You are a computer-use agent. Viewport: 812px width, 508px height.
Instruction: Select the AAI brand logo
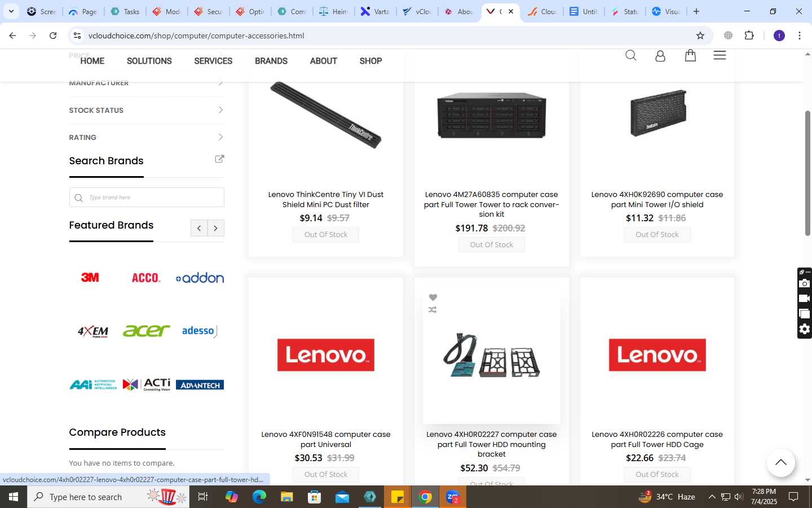[93, 385]
